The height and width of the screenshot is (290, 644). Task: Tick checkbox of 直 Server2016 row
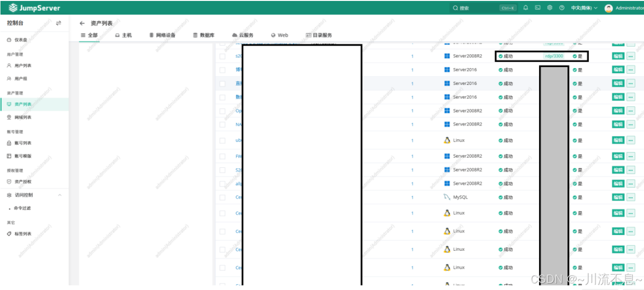(223, 84)
